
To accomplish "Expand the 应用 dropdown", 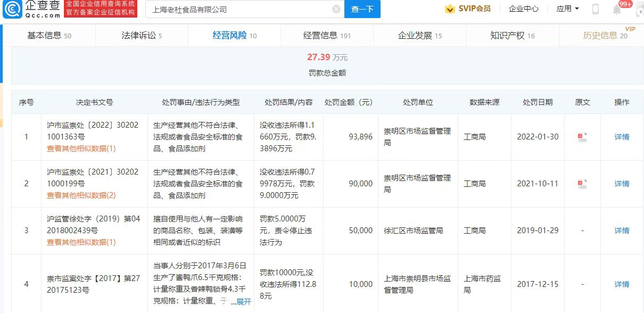I will (567, 9).
